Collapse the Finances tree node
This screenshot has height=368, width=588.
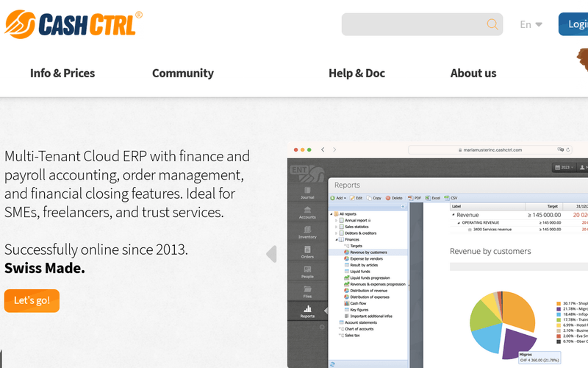click(x=336, y=239)
